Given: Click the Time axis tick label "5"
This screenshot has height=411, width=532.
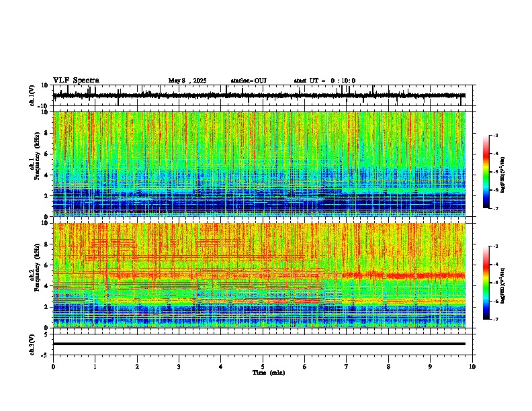Looking at the screenshot, I should click(x=263, y=367).
